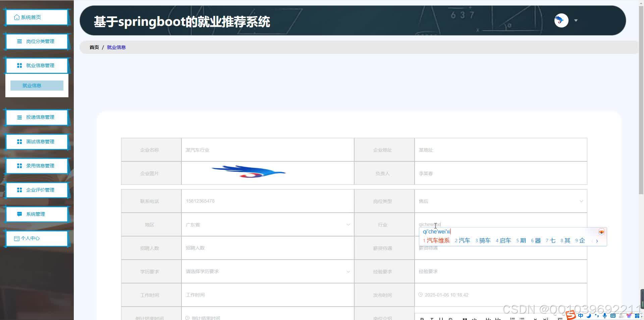This screenshot has width=644, height=320.
Task: Expand the 学历要求 education dropdown
Action: pyautogui.click(x=348, y=271)
